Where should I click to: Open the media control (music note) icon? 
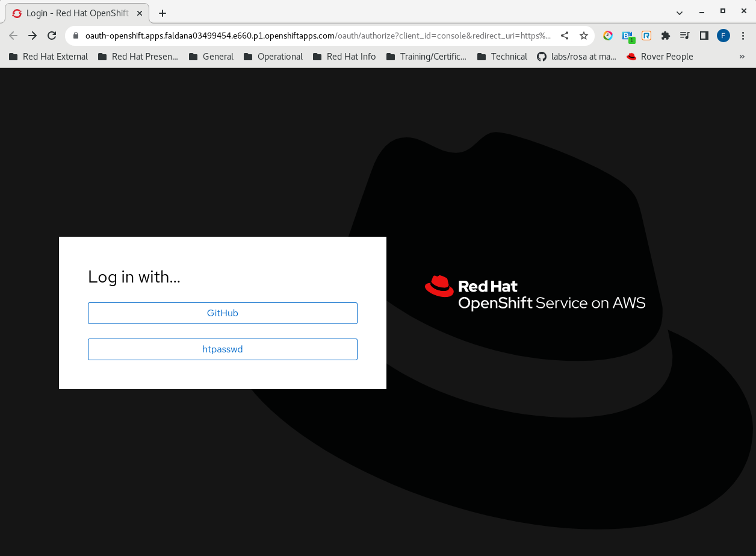(684, 36)
